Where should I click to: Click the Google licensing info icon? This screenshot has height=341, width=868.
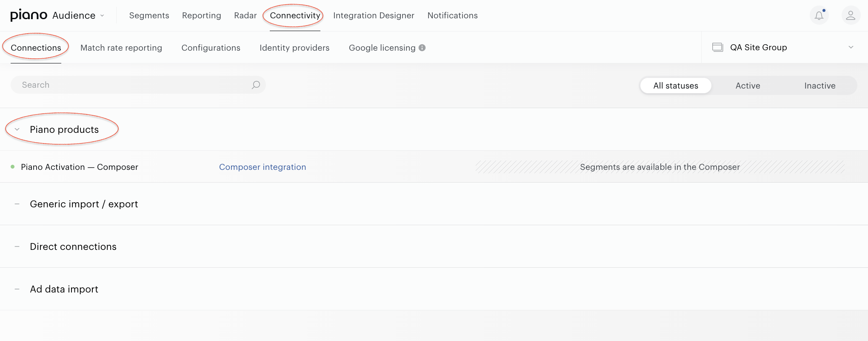click(422, 48)
